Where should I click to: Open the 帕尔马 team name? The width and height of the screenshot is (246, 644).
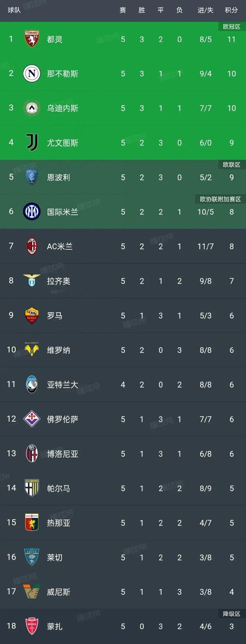[58, 488]
